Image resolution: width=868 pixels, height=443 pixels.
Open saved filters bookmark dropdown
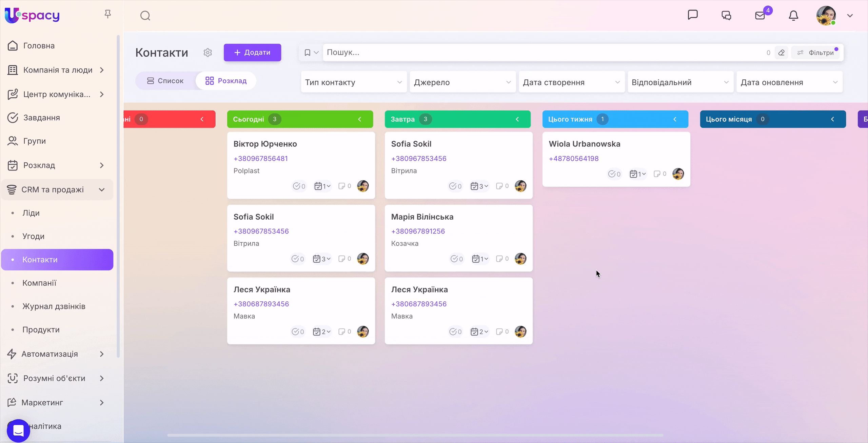[311, 53]
